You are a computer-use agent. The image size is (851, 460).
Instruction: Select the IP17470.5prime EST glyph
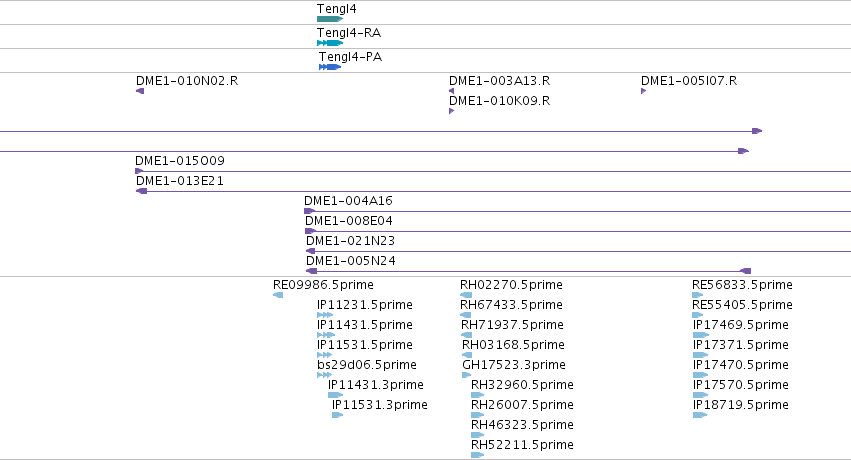pos(700,375)
